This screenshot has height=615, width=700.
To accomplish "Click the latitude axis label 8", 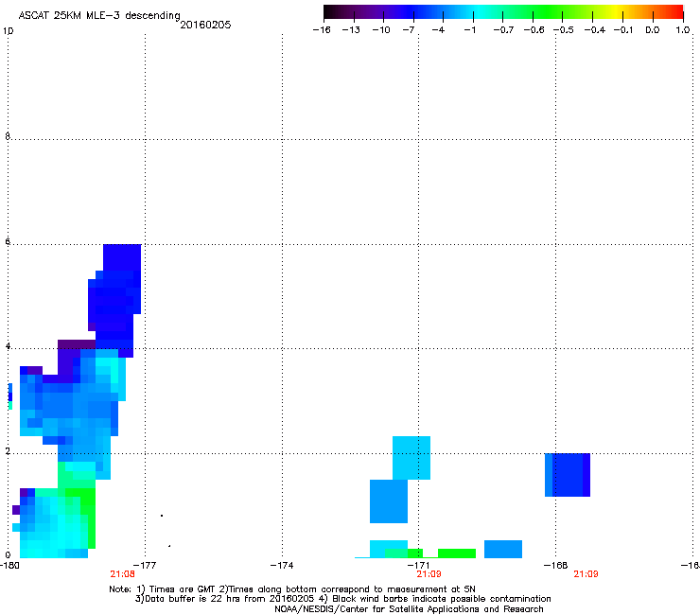I will (x=8, y=136).
